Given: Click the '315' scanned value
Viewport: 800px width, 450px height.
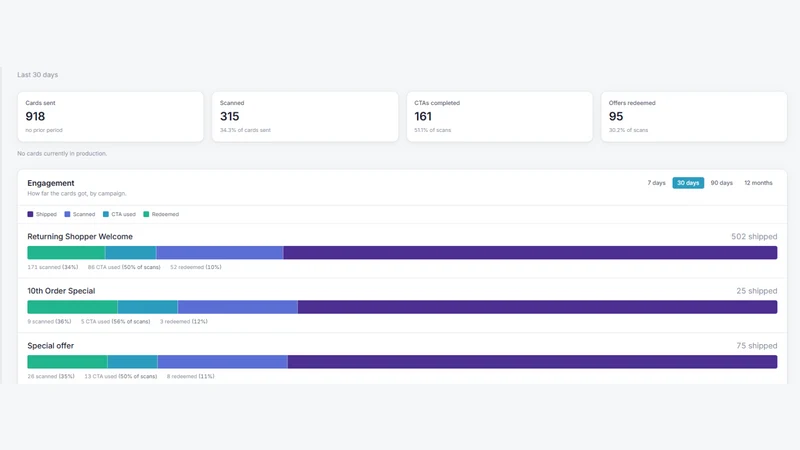Looking at the screenshot, I should click(230, 116).
